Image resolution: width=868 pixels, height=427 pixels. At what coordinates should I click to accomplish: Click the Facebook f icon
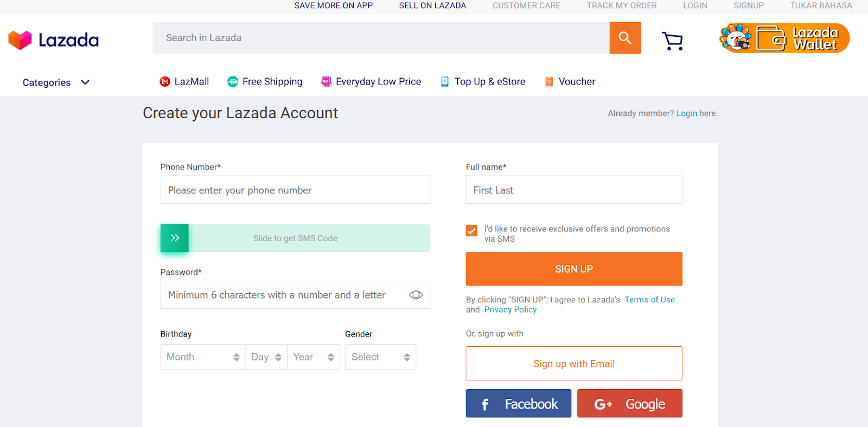[x=485, y=404]
